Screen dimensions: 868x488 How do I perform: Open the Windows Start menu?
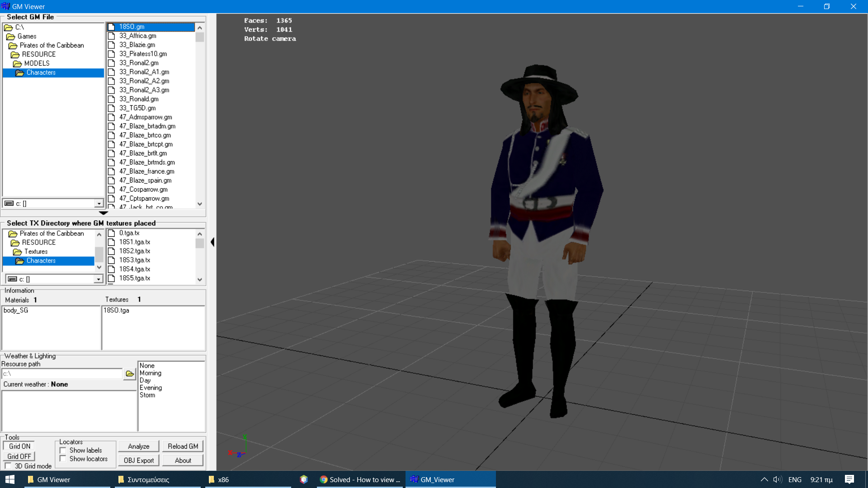click(10, 479)
